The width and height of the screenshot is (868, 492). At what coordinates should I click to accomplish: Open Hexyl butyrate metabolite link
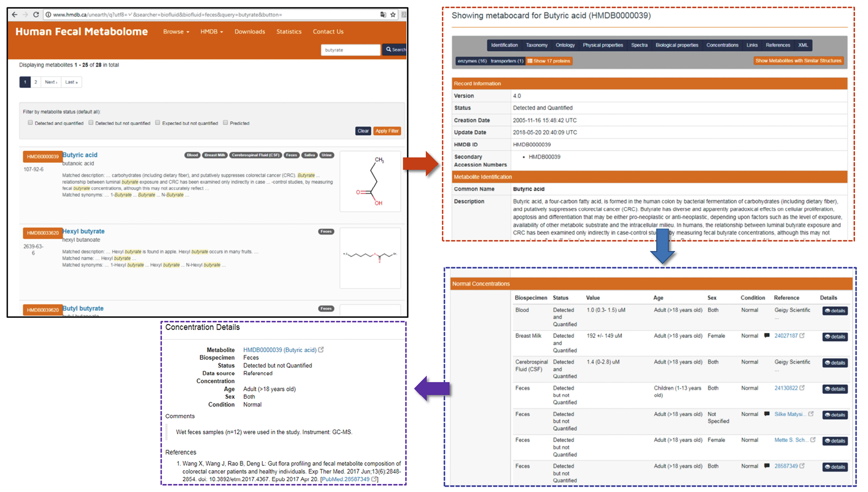(x=83, y=231)
